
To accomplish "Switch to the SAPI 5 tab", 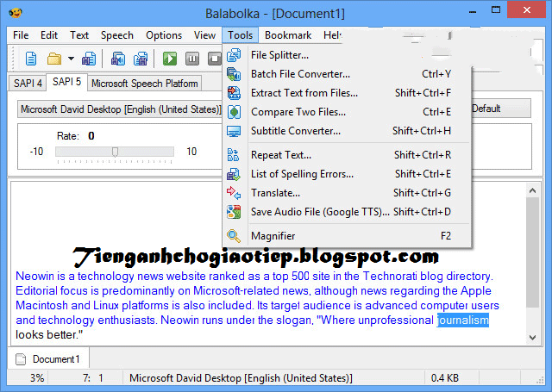I will 66,82.
